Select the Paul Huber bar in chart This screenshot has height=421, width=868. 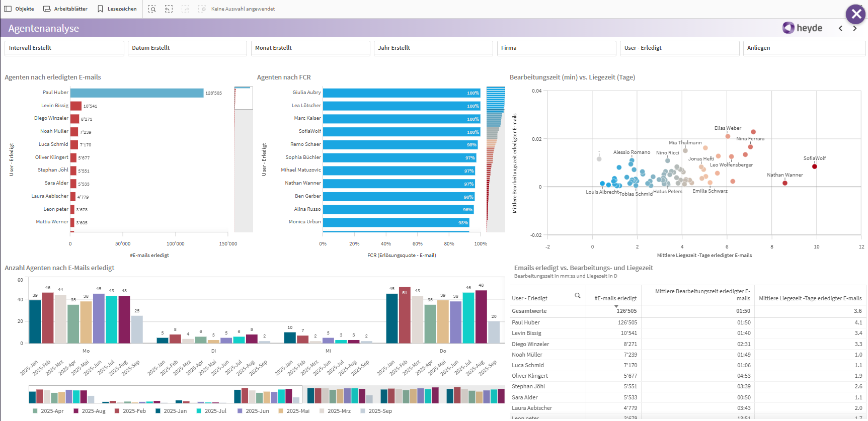pos(137,93)
